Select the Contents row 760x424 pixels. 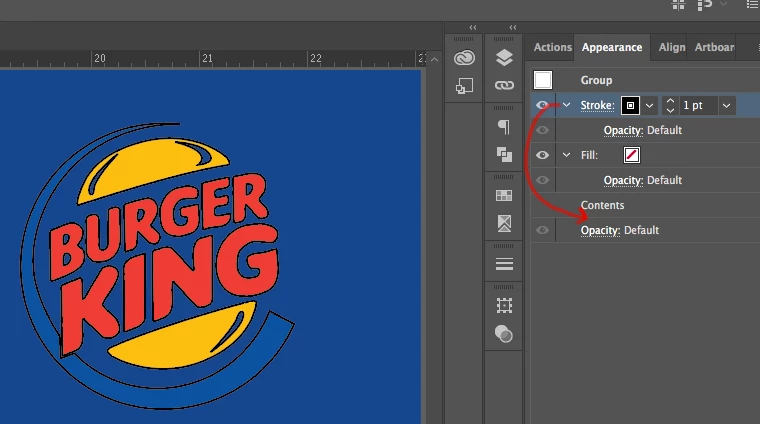(x=645, y=205)
